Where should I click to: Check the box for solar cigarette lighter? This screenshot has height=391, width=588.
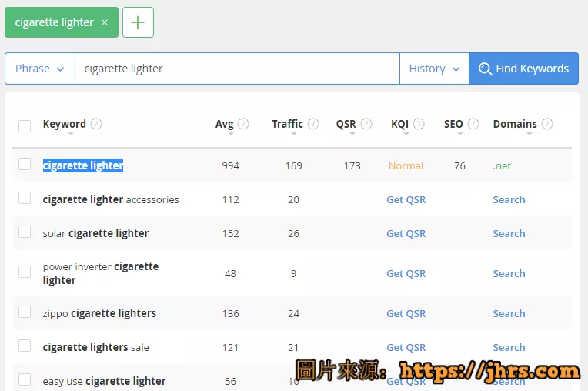pyautogui.click(x=25, y=232)
